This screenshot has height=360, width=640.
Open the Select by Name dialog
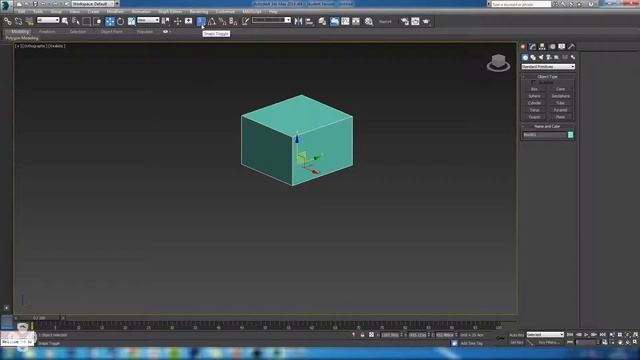(76, 21)
